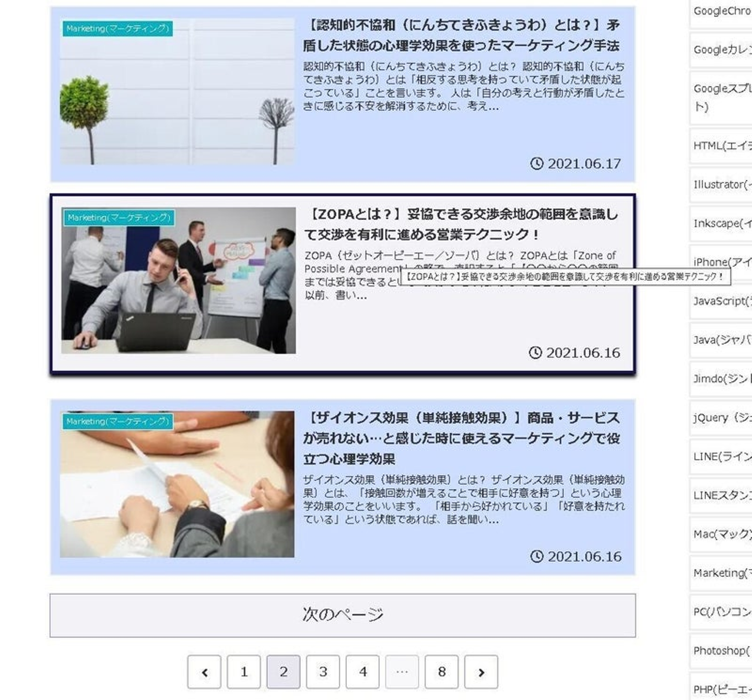Go to next page arrow in pagination

[481, 672]
